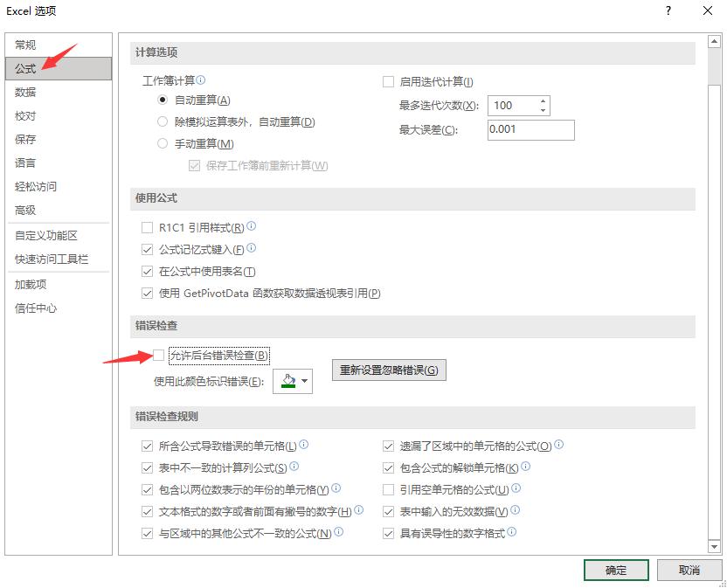Uncheck 所含公式导致错误的单元格

click(148, 446)
